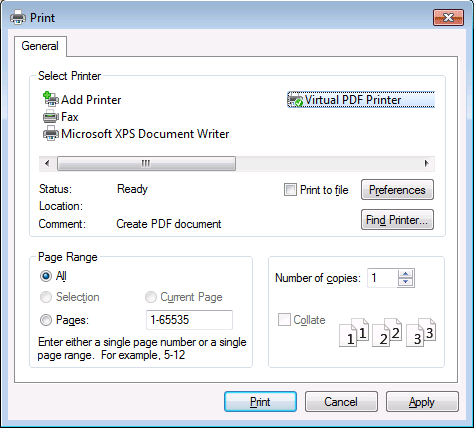Viewport: 474px width, 428px height.
Task: Choose the Current Page radio button
Action: (x=151, y=297)
